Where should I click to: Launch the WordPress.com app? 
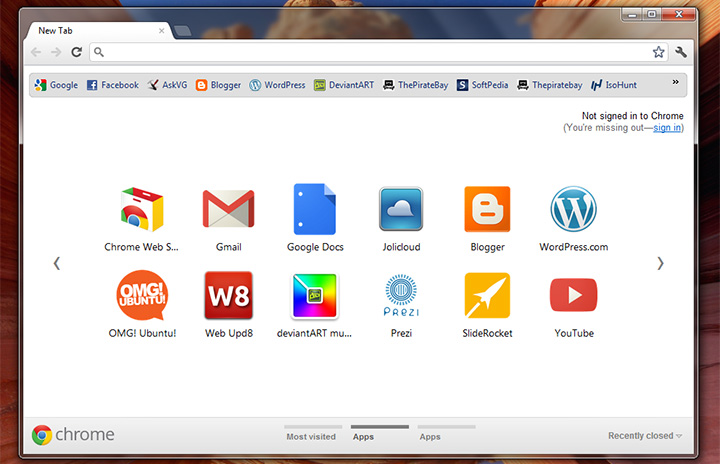pos(573,210)
